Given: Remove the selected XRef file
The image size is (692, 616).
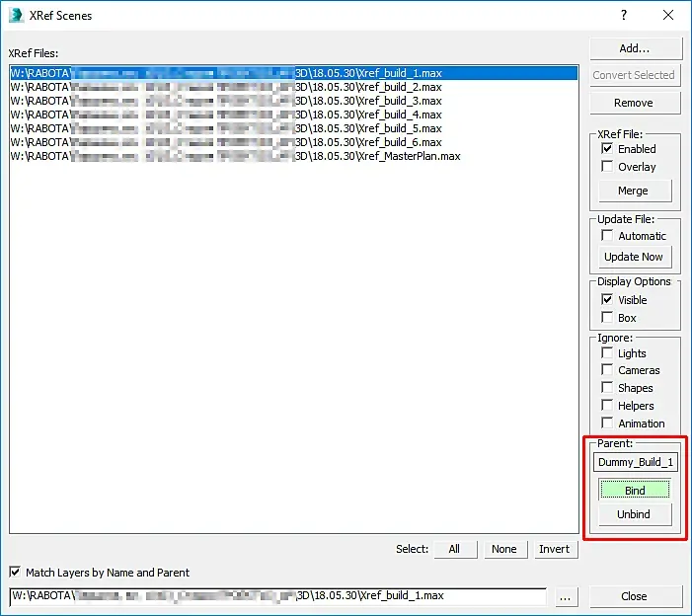Looking at the screenshot, I should [x=635, y=103].
